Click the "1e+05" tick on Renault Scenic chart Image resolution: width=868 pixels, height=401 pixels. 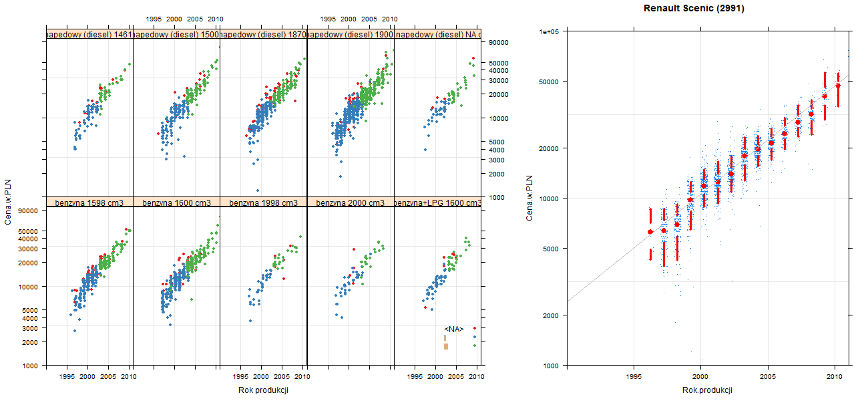pos(550,31)
